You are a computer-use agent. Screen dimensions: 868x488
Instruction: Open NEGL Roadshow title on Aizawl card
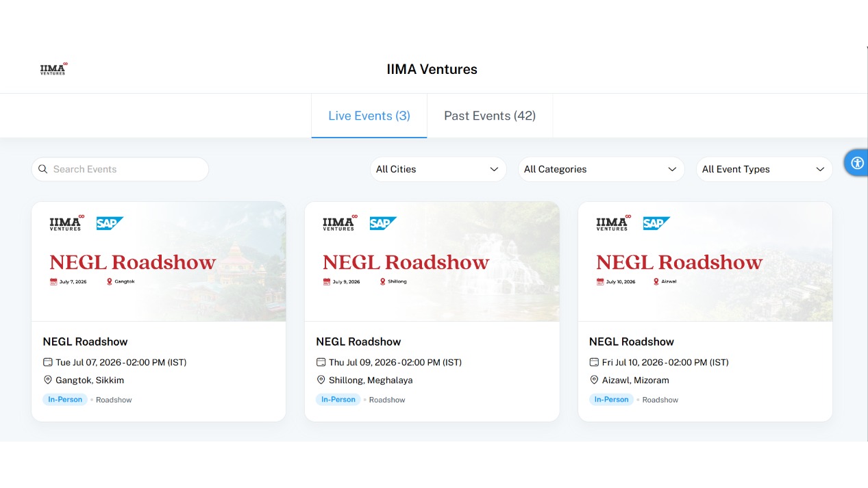[632, 342]
